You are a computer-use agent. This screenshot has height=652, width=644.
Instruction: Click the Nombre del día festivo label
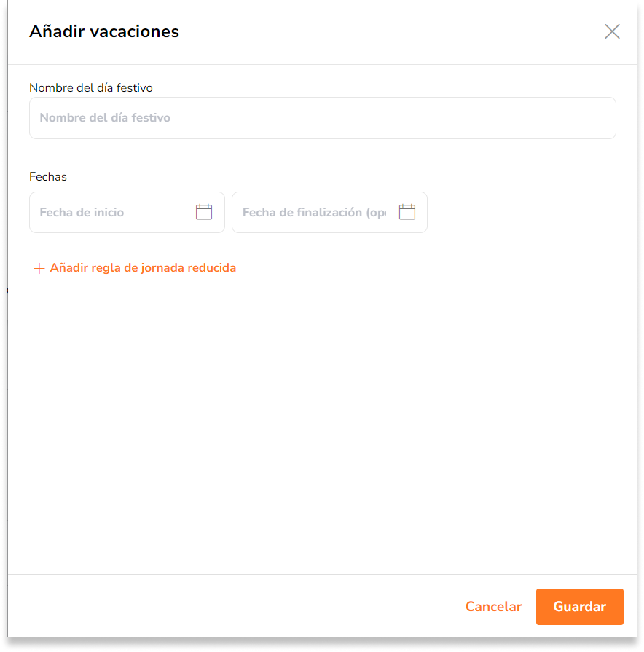coord(91,88)
